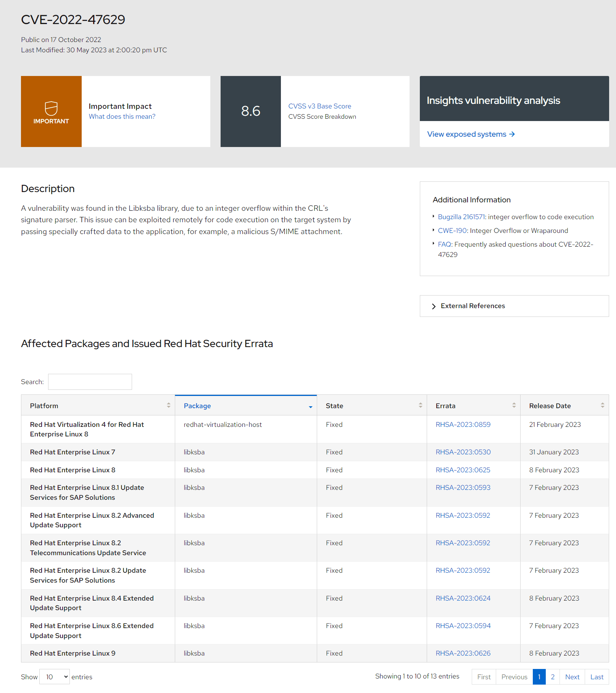Click the Package column header text
Screen dimensions: 616x693
point(197,406)
